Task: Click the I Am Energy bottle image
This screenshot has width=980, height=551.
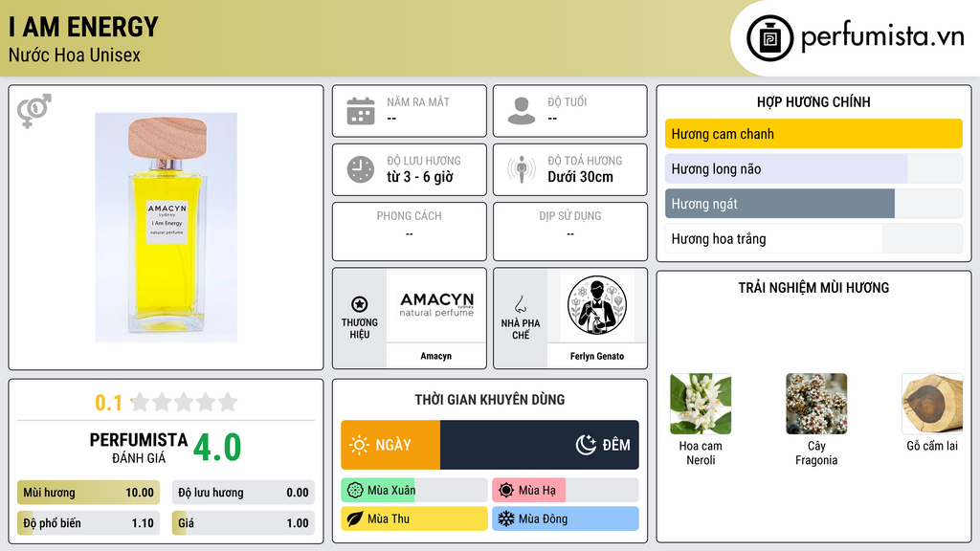Action: pyautogui.click(x=166, y=228)
